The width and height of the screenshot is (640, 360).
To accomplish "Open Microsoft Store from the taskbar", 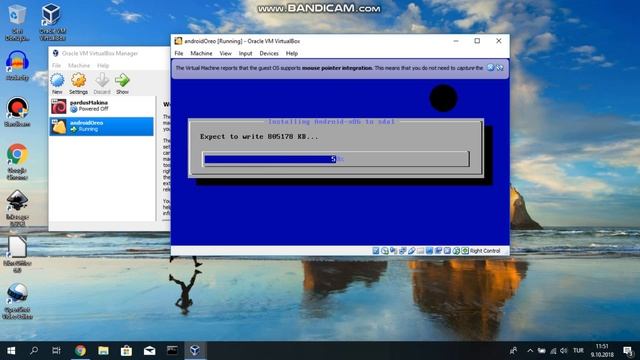I will coord(126,351).
